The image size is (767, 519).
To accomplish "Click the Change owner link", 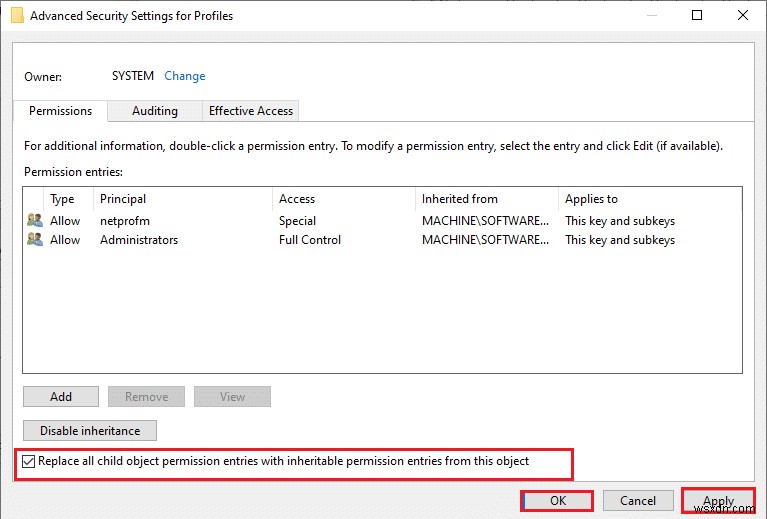I will (184, 76).
